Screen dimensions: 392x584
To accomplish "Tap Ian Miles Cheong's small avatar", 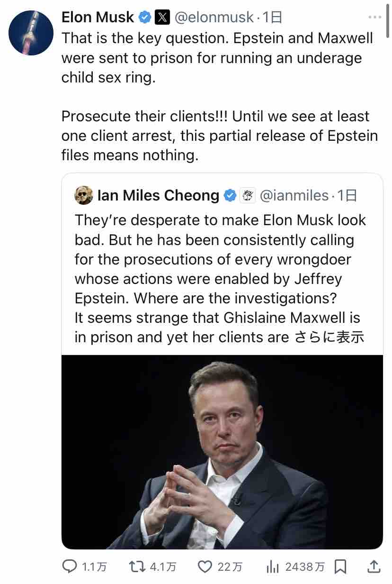I will tap(84, 195).
